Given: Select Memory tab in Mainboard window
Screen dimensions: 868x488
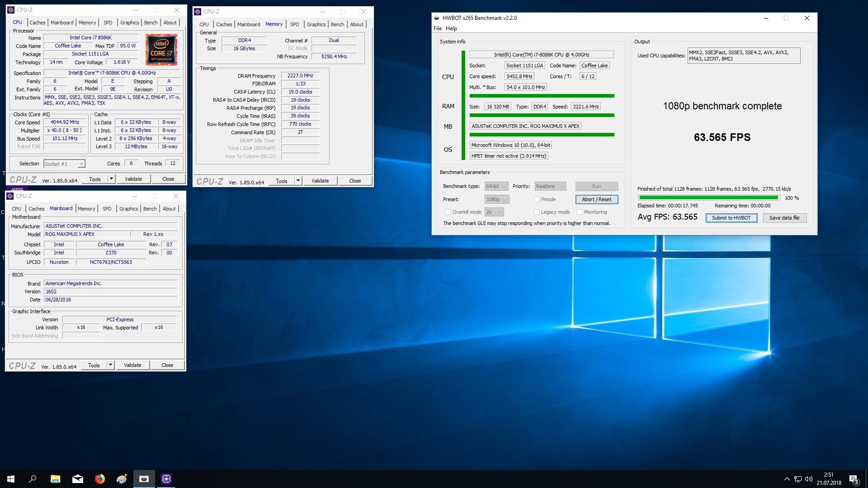Looking at the screenshot, I should pyautogui.click(x=86, y=209).
